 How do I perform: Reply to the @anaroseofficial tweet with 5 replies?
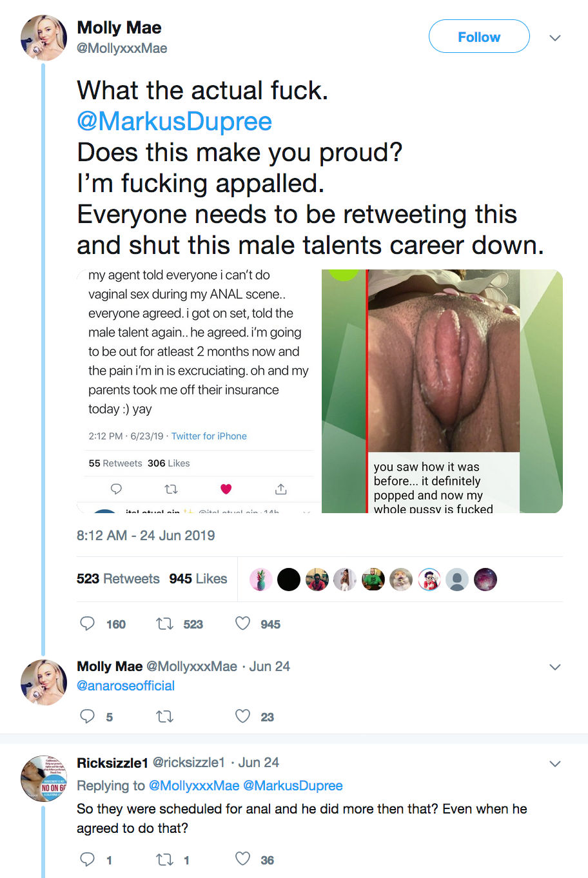click(x=87, y=716)
